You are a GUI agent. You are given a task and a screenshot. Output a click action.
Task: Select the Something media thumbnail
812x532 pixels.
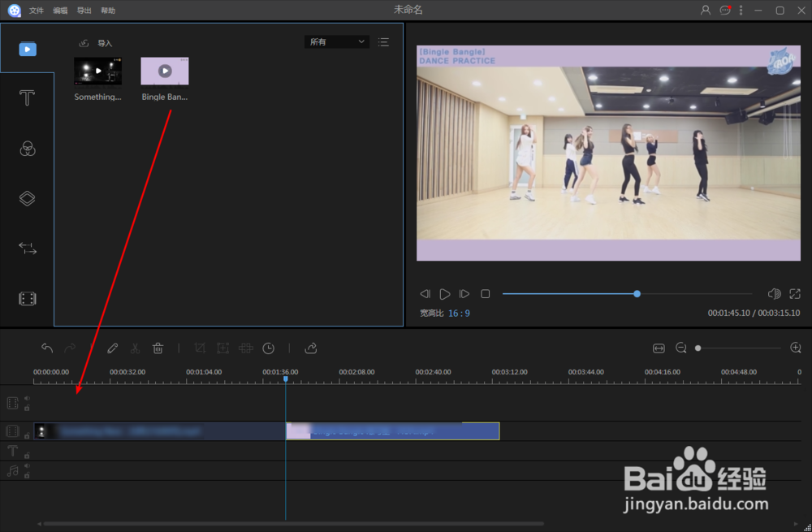coord(98,71)
